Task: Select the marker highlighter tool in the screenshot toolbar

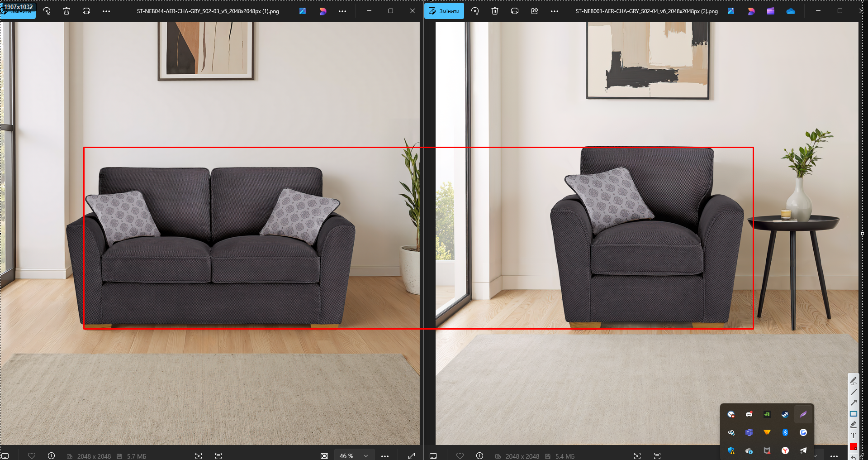Action: [x=854, y=425]
